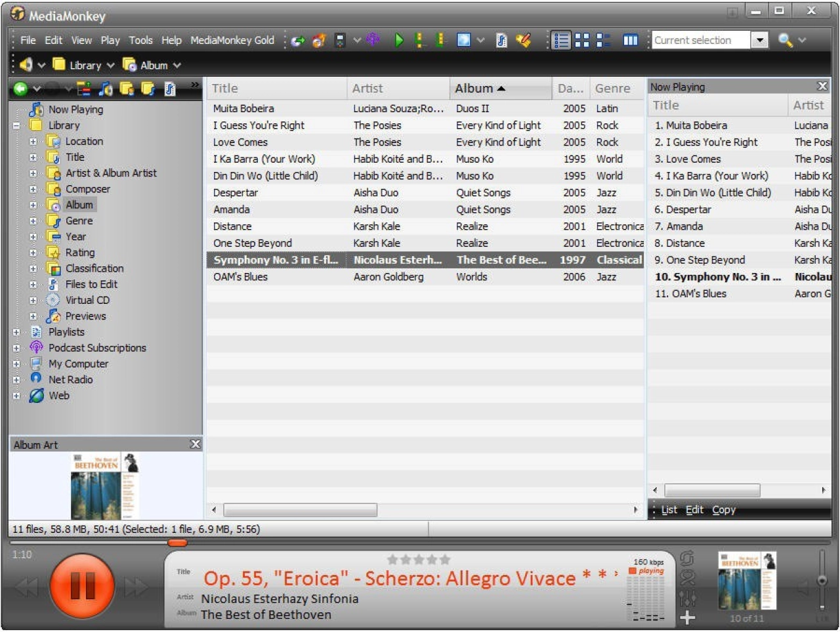Click the music file document toolbar icon
The height and width of the screenshot is (632, 840).
pyautogui.click(x=501, y=40)
